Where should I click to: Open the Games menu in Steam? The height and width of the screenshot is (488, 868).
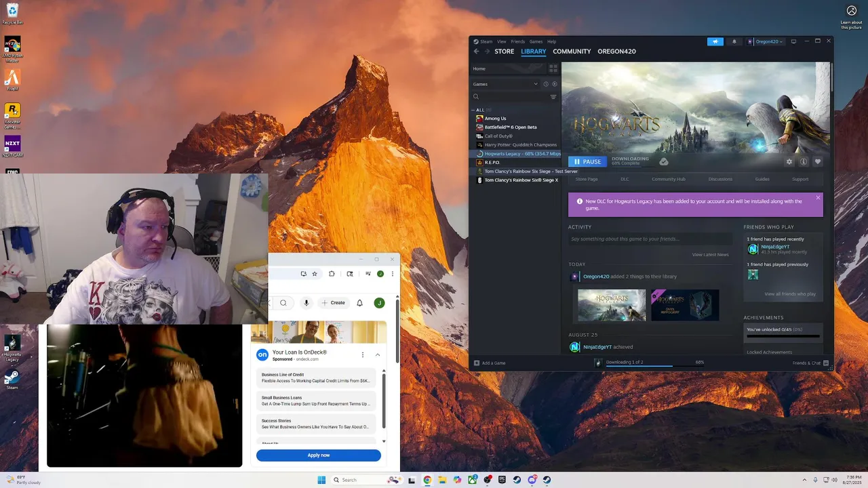coord(536,41)
